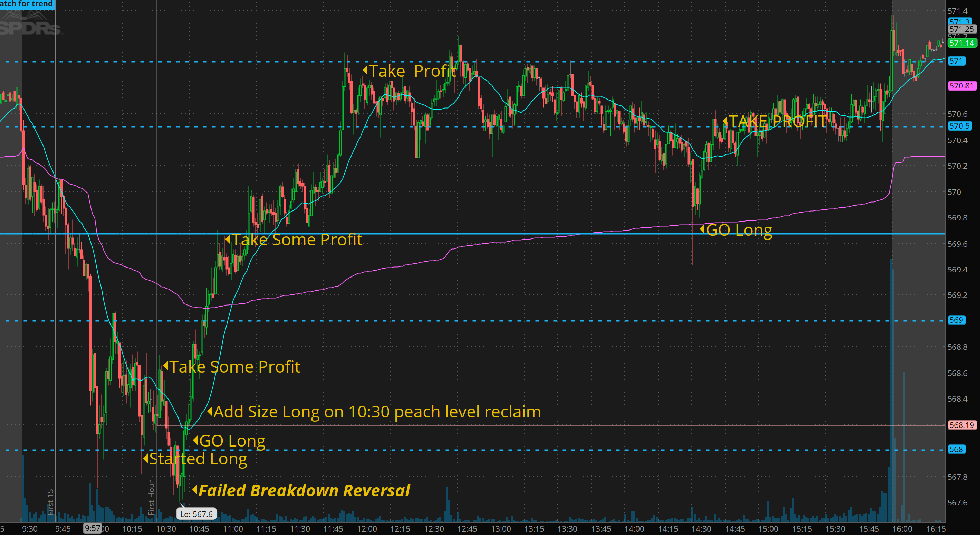
Task: Click the blue 569 price level bubble
Action: [956, 320]
